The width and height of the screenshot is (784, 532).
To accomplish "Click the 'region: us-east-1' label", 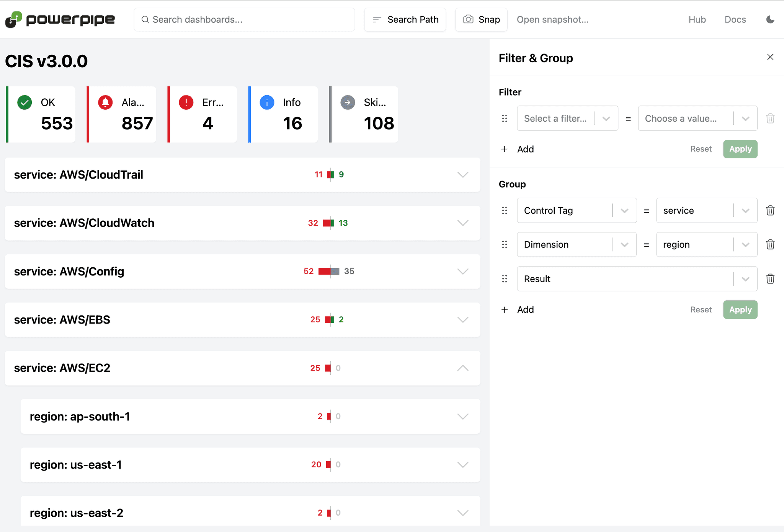I will 76,465.
